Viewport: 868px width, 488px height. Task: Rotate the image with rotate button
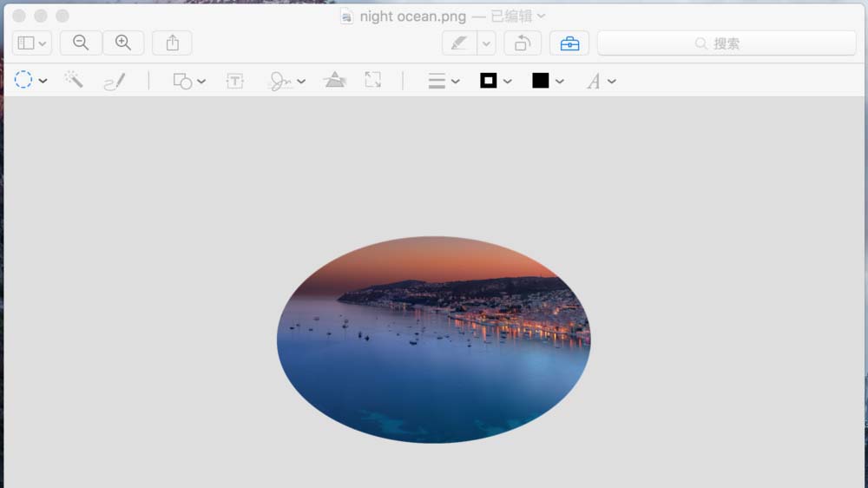click(x=523, y=43)
